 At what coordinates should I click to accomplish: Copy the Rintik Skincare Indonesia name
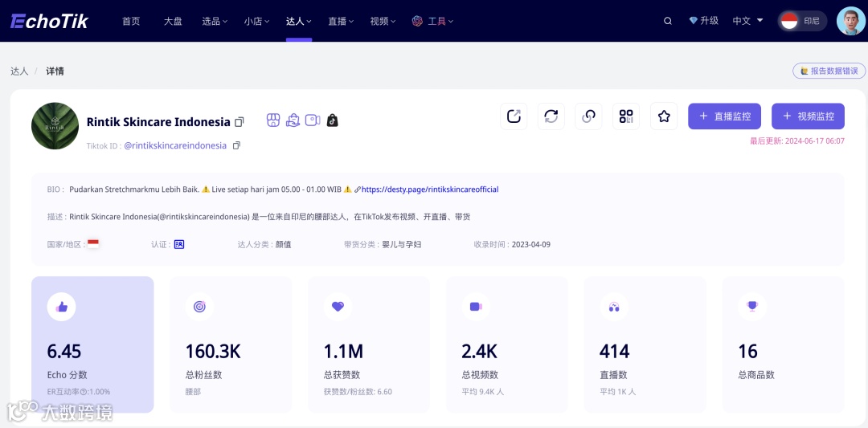point(240,121)
